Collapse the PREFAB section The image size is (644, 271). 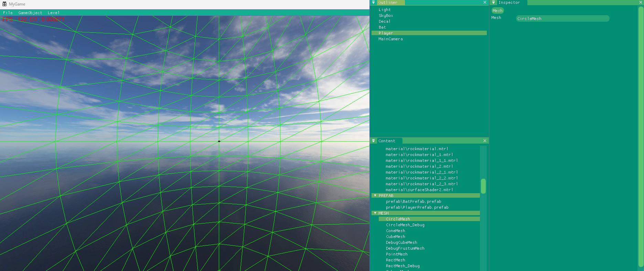pos(375,196)
